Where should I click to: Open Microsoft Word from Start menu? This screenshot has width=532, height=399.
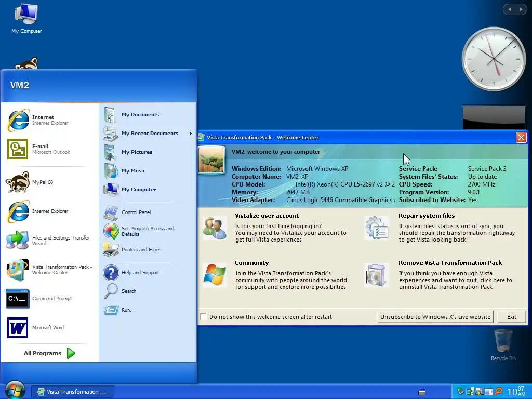pyautogui.click(x=49, y=327)
